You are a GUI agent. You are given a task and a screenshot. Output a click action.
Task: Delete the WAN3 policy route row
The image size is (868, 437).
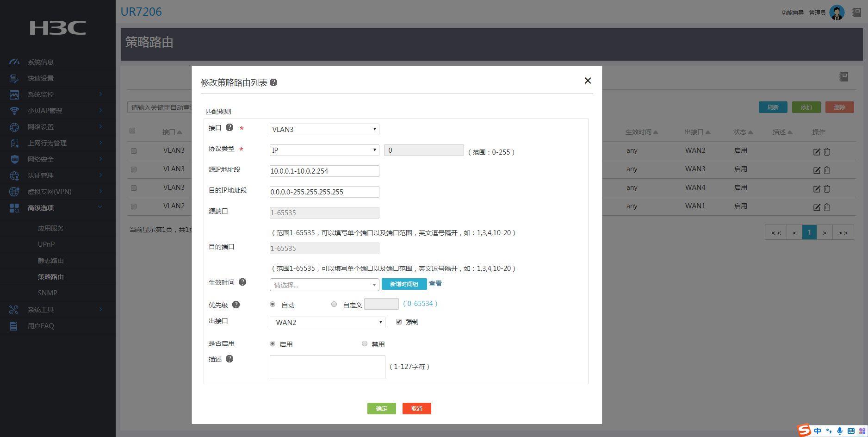[827, 170]
